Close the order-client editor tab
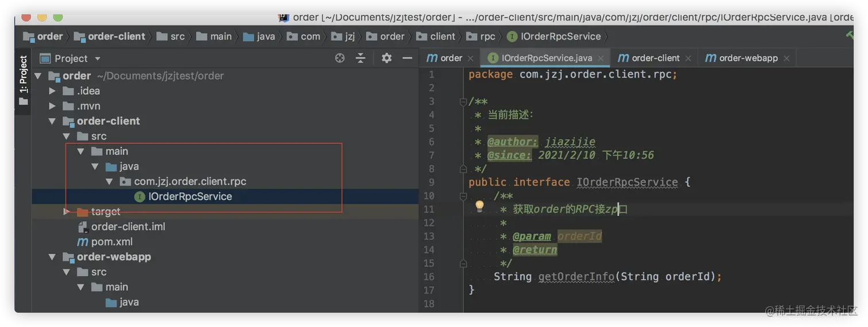 (x=688, y=59)
